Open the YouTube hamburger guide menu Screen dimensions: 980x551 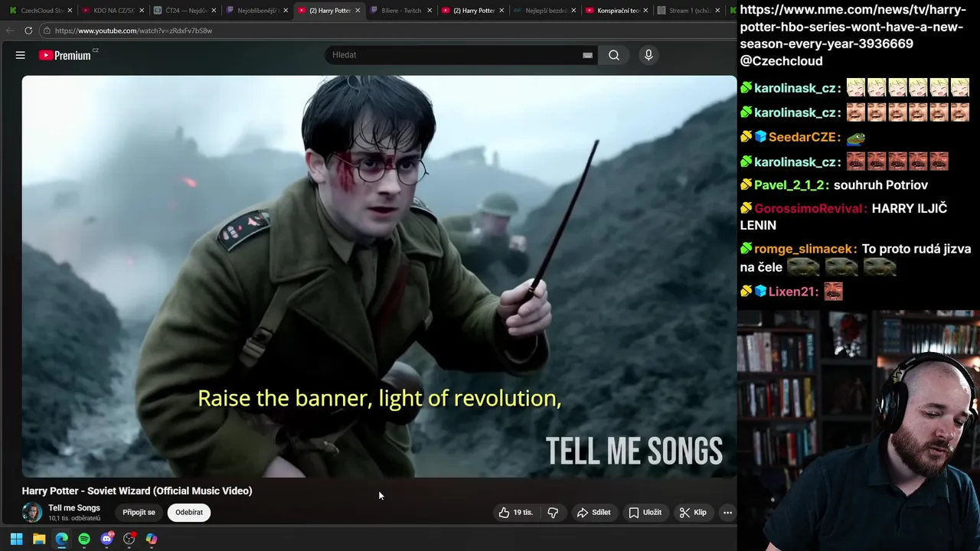(x=21, y=55)
